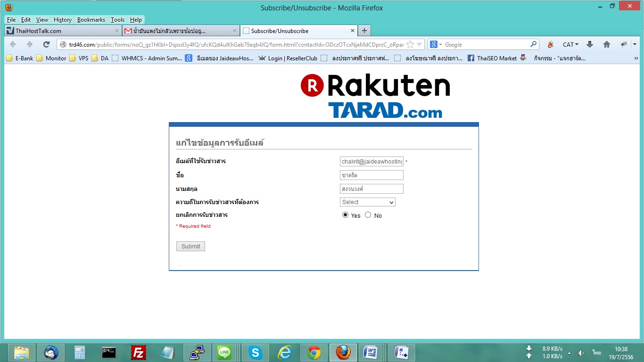Open Command Prompt from taskbar
644x362 pixels.
(109, 353)
